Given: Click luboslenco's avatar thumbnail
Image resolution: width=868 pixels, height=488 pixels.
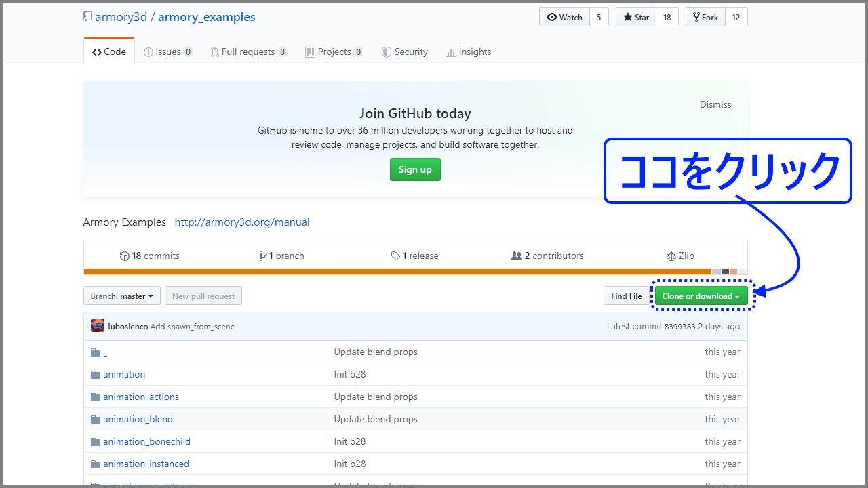Looking at the screenshot, I should point(98,325).
